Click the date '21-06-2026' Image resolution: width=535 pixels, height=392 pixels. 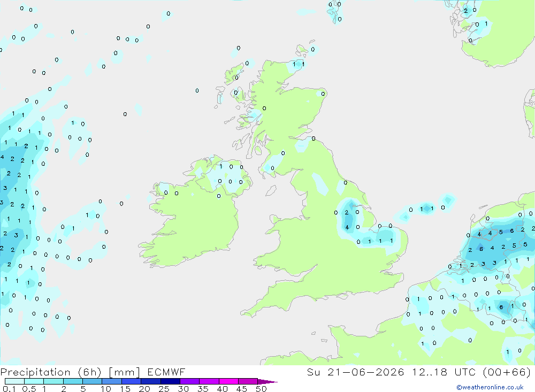click(365, 372)
